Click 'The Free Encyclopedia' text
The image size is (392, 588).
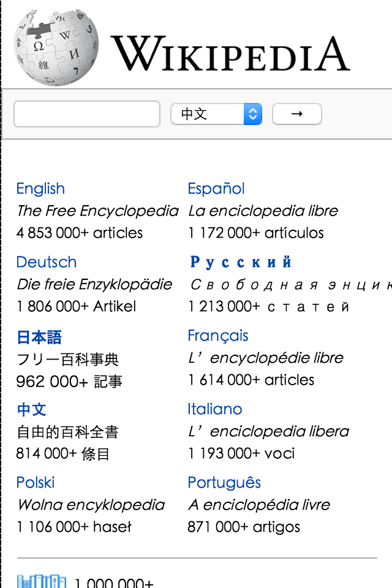coord(97,211)
